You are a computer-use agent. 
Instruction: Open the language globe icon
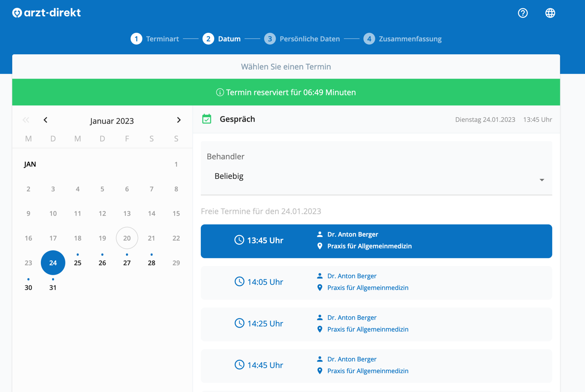coord(550,13)
